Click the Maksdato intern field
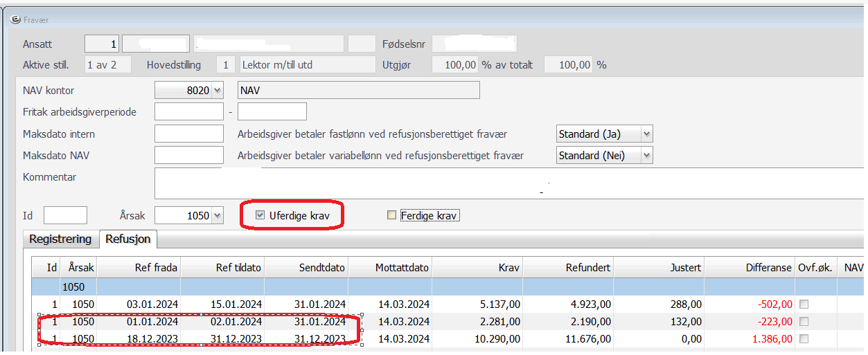This screenshot has height=355, width=868. (x=189, y=134)
